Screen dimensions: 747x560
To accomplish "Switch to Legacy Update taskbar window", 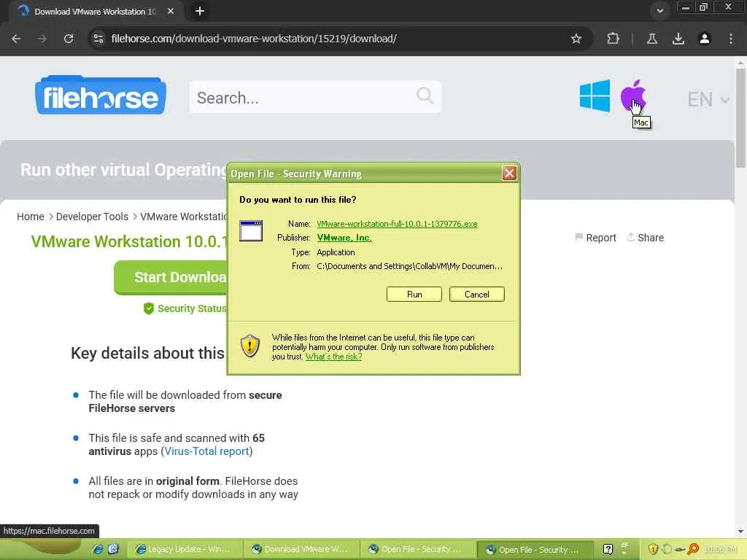I will pos(183,550).
